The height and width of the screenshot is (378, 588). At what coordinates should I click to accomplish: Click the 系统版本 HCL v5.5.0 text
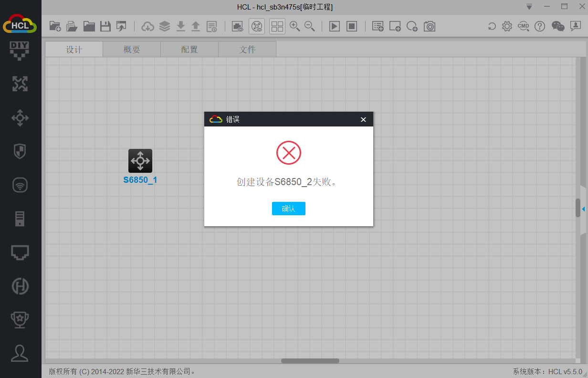[x=547, y=371]
